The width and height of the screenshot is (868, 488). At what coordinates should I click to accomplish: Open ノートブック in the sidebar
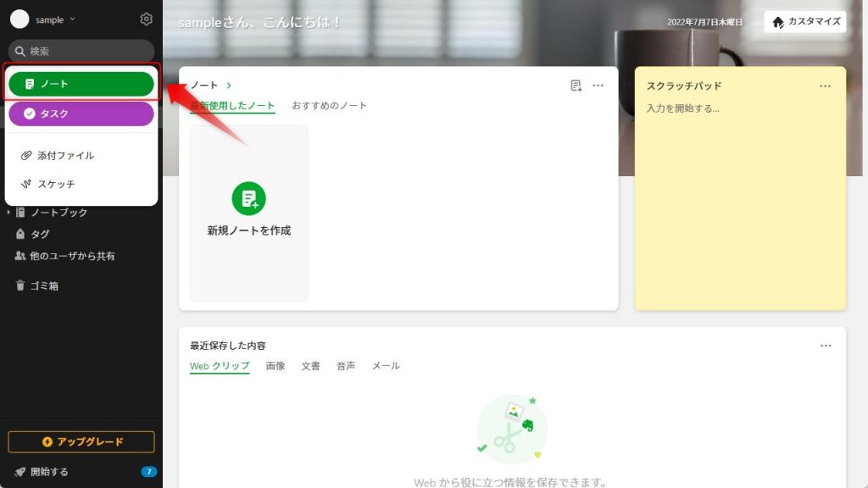[x=58, y=213]
